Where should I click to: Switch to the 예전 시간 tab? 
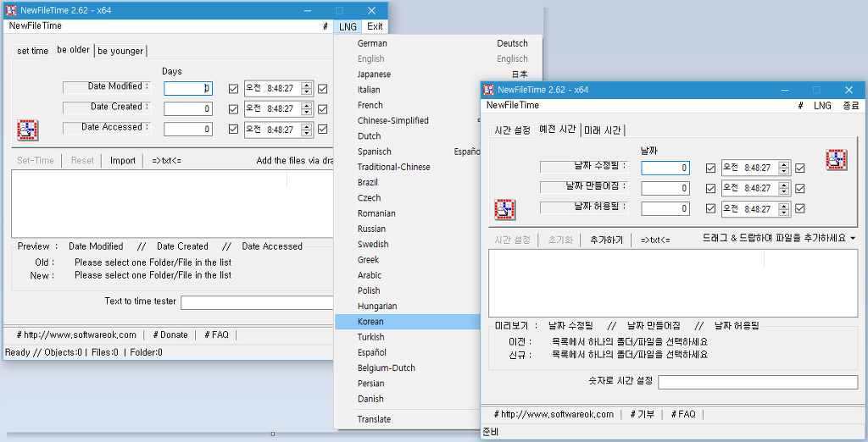pyautogui.click(x=557, y=130)
